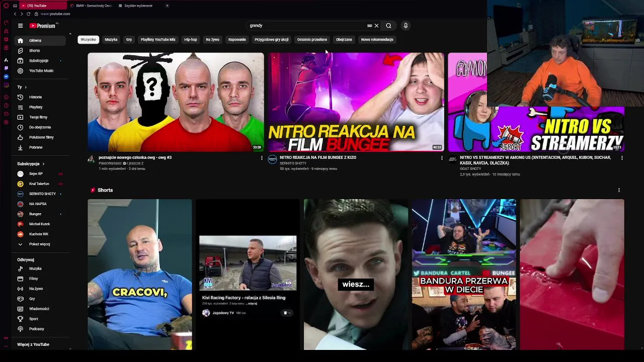
Task: Open Do obejrzenia in the sidebar
Action: tap(40, 127)
